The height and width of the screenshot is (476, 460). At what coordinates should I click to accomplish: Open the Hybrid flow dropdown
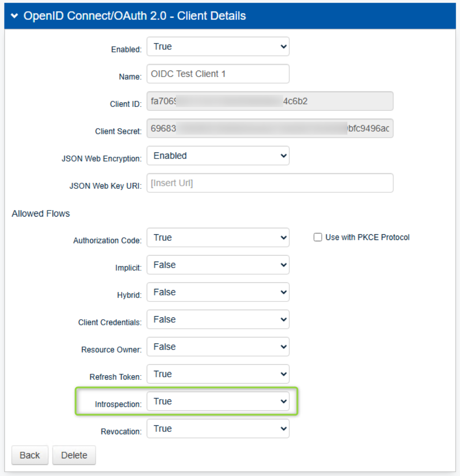tap(218, 292)
